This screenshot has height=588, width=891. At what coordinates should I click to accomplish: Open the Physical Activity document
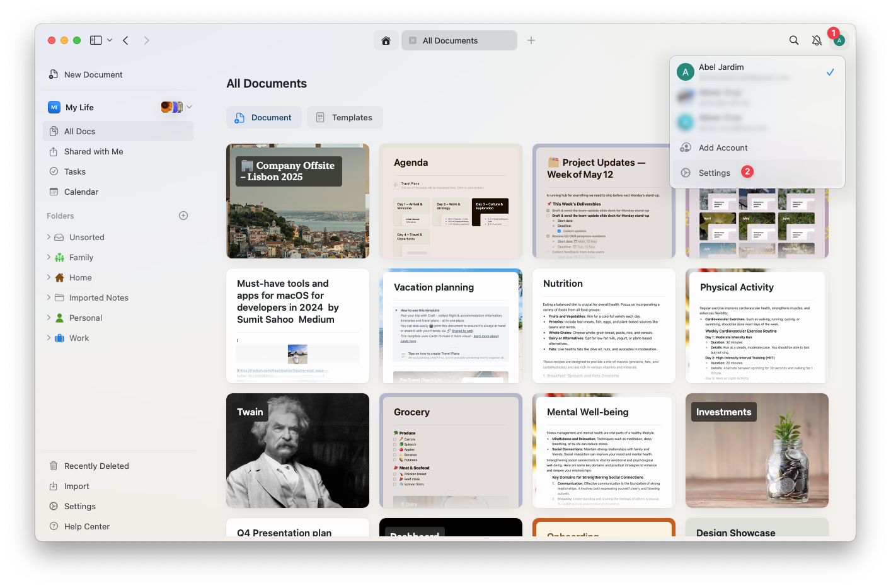click(x=757, y=326)
